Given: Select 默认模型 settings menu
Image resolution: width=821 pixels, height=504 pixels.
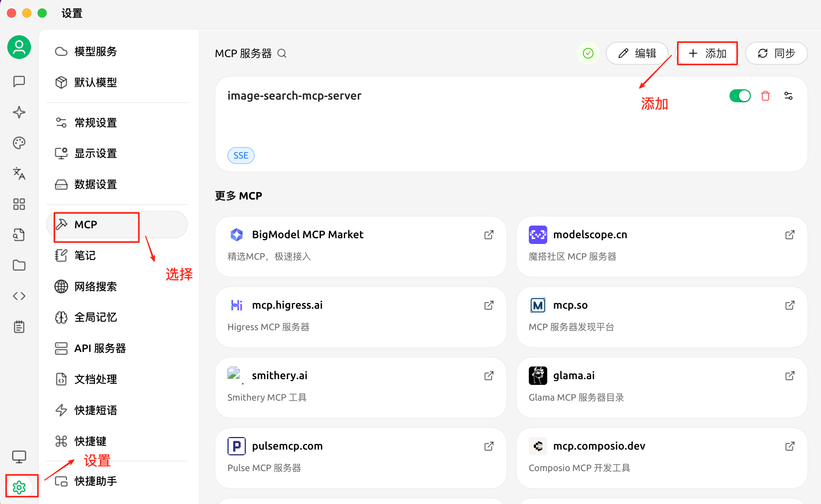Looking at the screenshot, I should click(117, 82).
